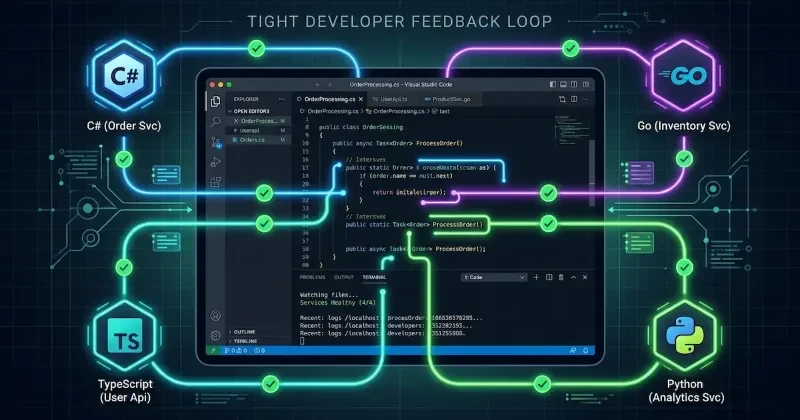This screenshot has width=800, height=420.
Task: Open editor more actions ellipsis
Action: coord(585,99)
